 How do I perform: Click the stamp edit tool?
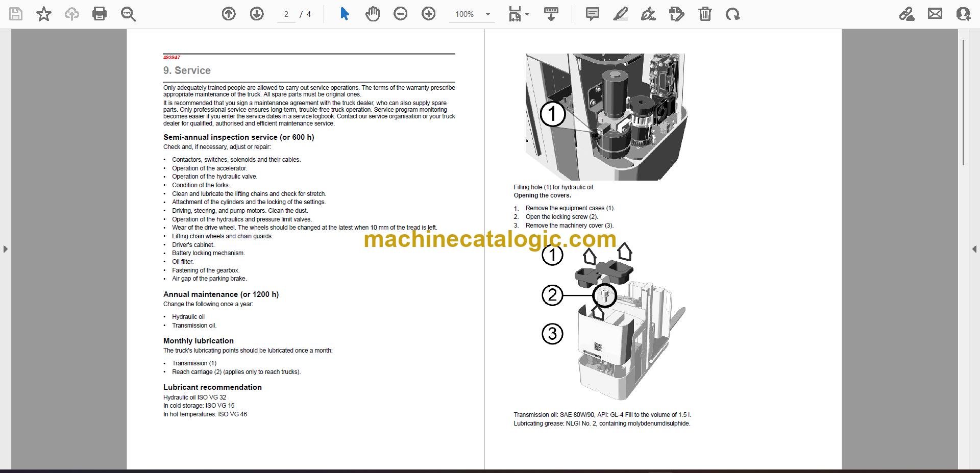click(x=676, y=14)
